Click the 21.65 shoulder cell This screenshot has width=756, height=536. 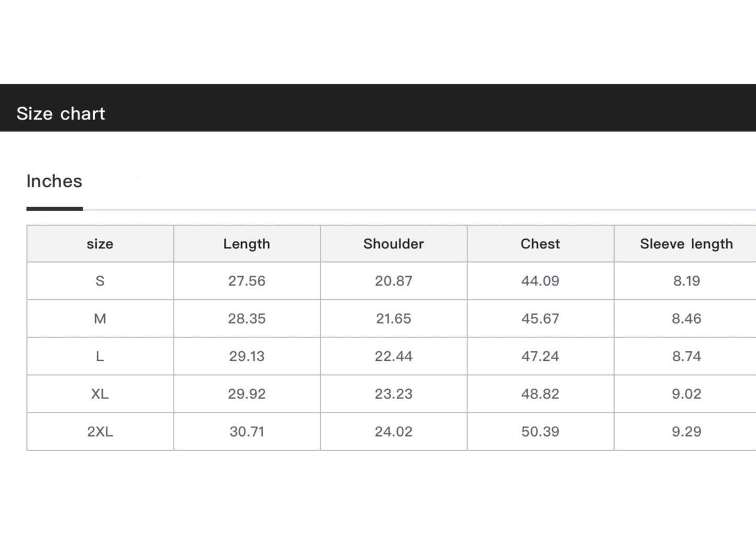pyautogui.click(x=393, y=318)
